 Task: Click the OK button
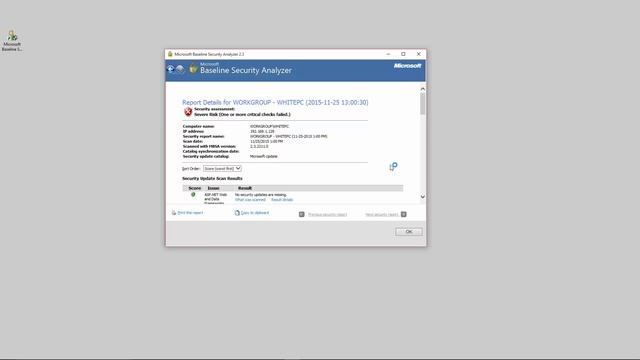tap(409, 231)
